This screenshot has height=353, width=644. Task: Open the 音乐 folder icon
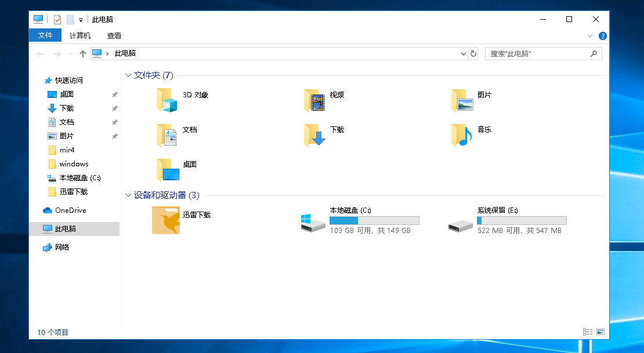coord(461,135)
